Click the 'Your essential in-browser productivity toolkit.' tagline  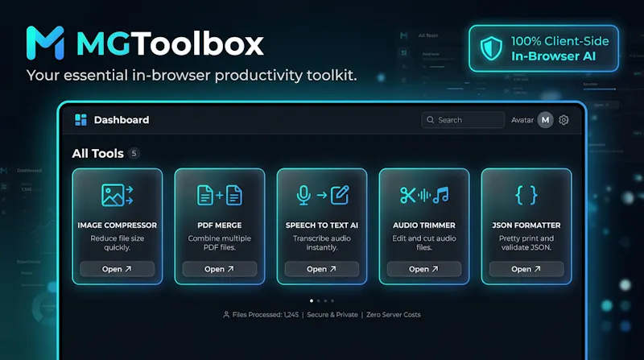[x=192, y=75]
